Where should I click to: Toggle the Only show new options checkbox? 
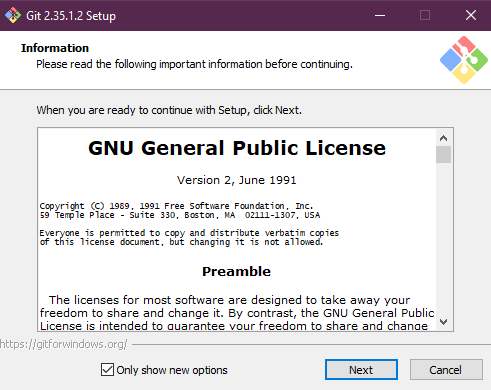point(107,370)
